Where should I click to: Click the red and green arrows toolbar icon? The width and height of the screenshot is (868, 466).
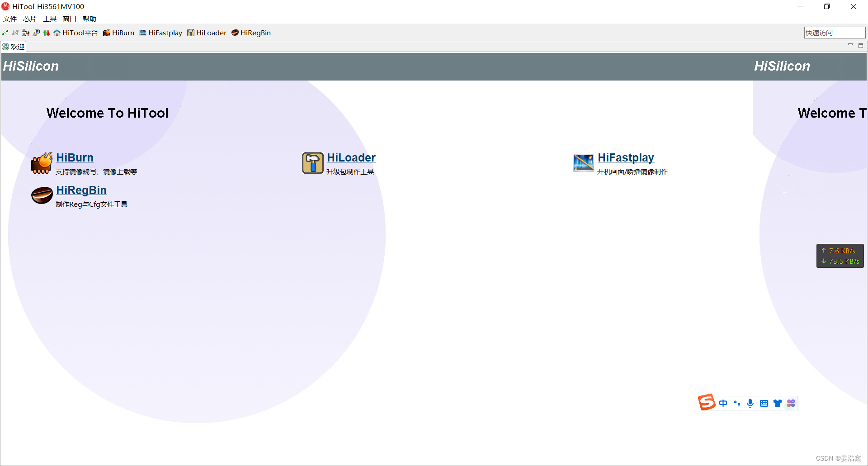(47, 33)
